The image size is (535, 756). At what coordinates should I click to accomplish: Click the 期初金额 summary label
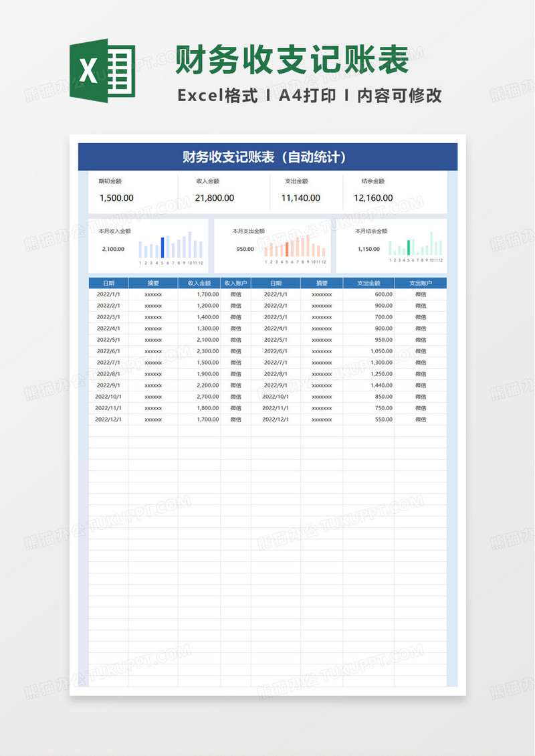pos(110,181)
